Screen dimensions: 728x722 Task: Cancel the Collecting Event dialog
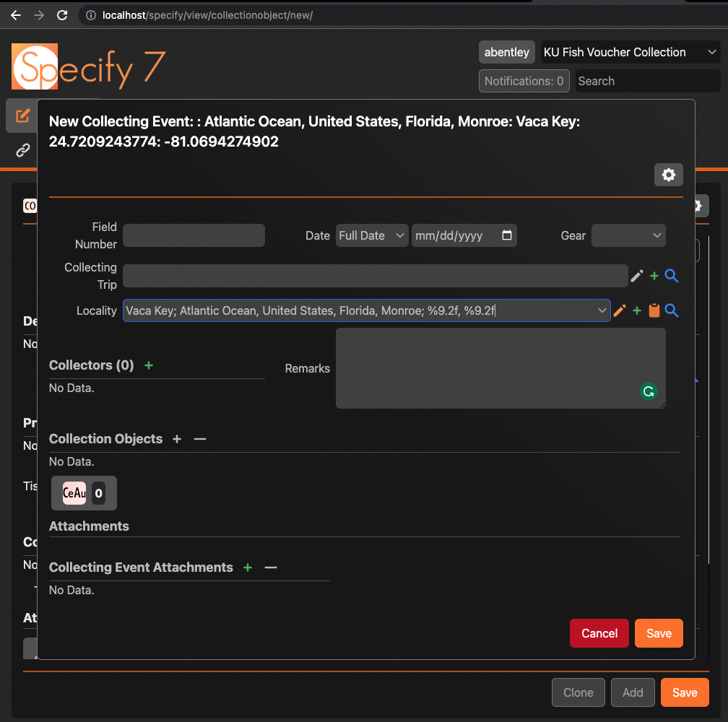click(599, 633)
